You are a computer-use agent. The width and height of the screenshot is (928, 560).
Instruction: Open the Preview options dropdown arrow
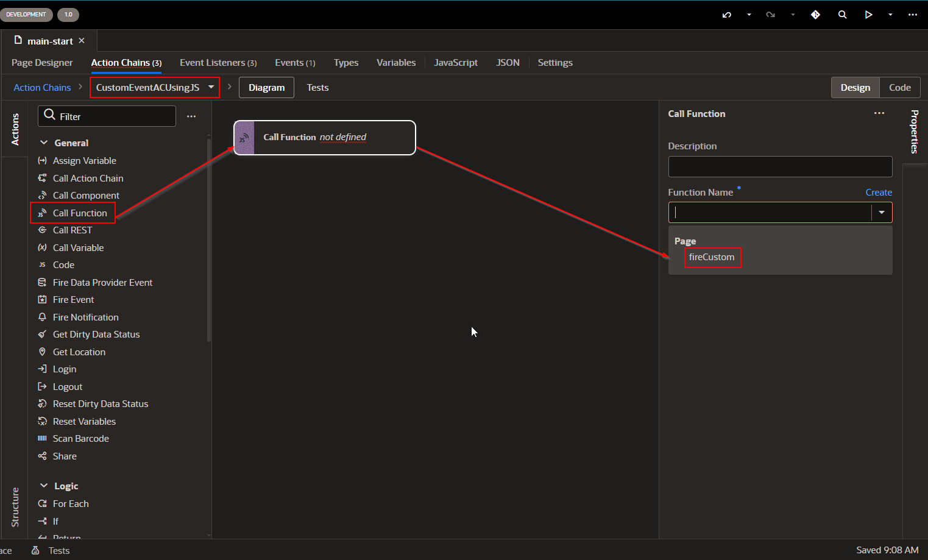point(890,15)
